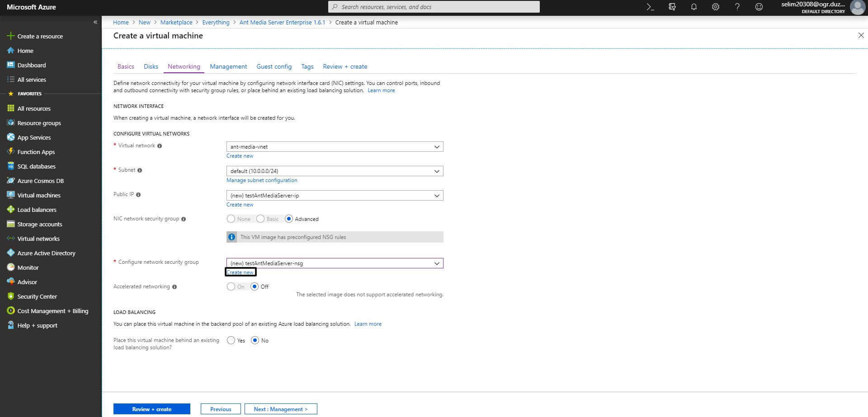Click the Create a resource plus icon
The image size is (868, 417).
(11, 36)
